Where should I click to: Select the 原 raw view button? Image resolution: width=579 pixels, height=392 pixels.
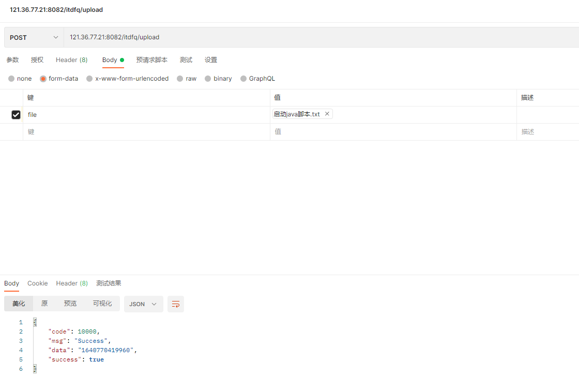pos(44,304)
